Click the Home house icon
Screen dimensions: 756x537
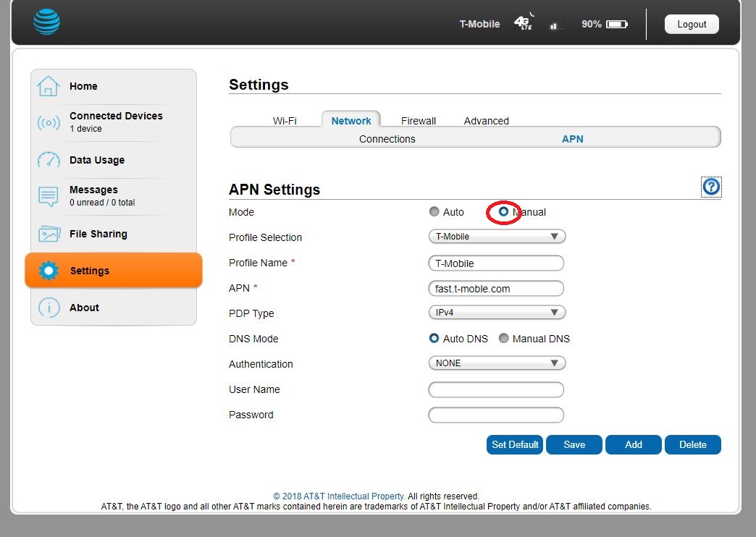(x=49, y=86)
